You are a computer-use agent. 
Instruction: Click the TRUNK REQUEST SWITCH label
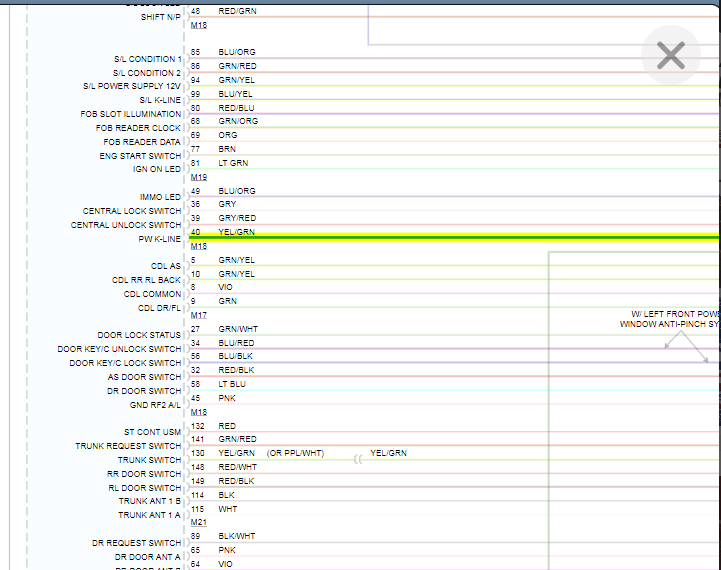click(128, 446)
